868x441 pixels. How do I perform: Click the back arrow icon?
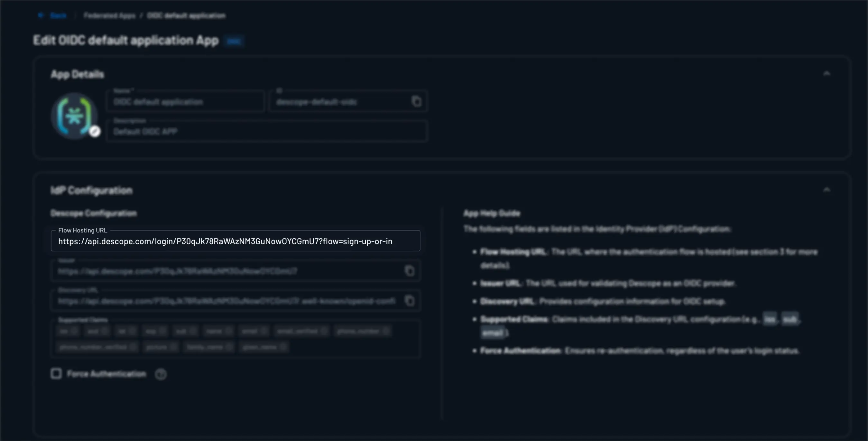(x=41, y=15)
